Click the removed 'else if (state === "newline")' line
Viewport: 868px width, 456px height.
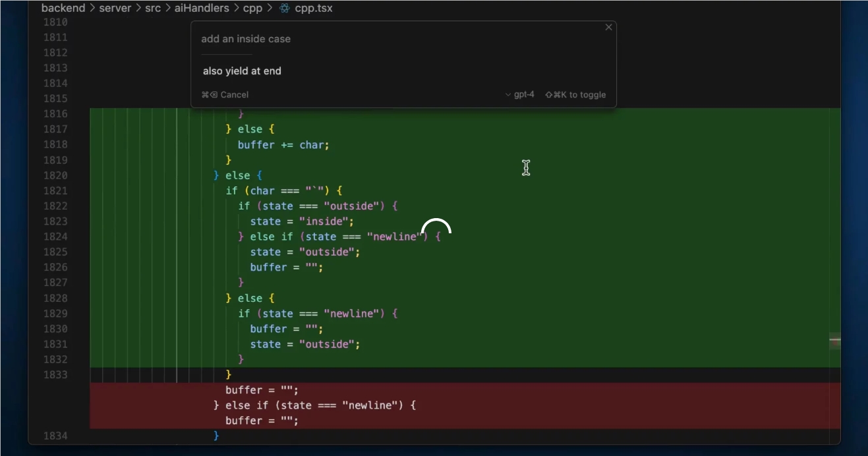[314, 405]
